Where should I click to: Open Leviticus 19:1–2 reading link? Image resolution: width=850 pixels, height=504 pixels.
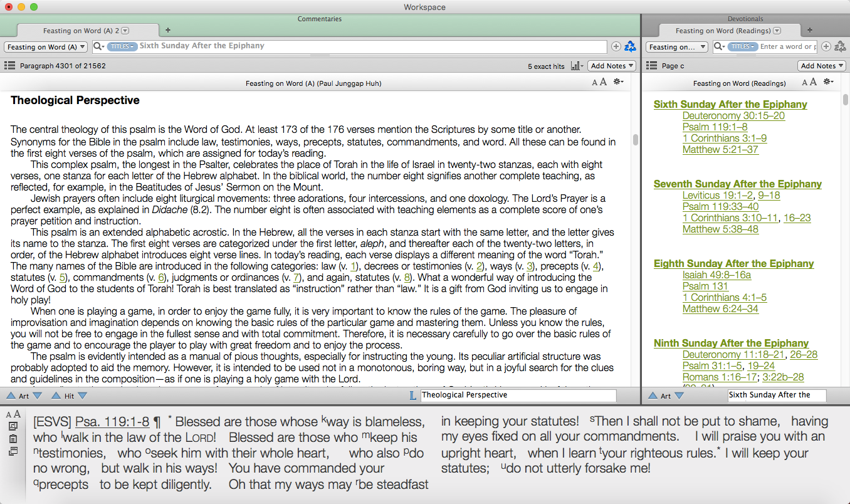(x=718, y=195)
